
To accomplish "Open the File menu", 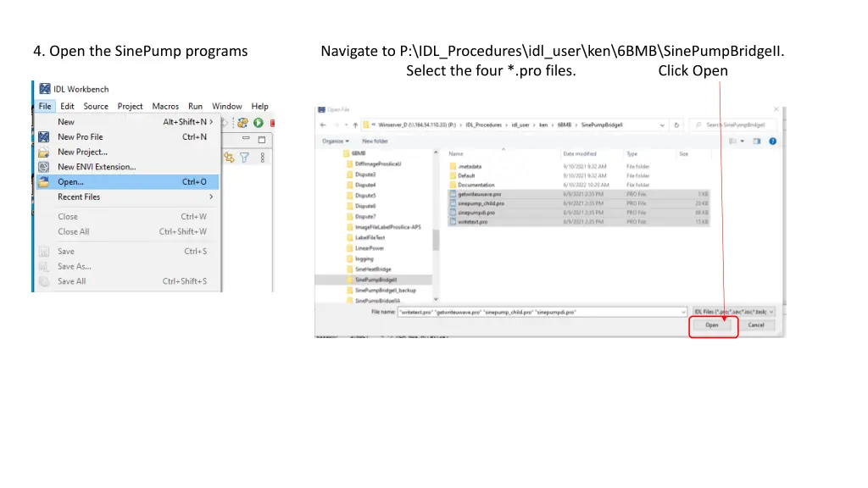I will pos(45,106).
